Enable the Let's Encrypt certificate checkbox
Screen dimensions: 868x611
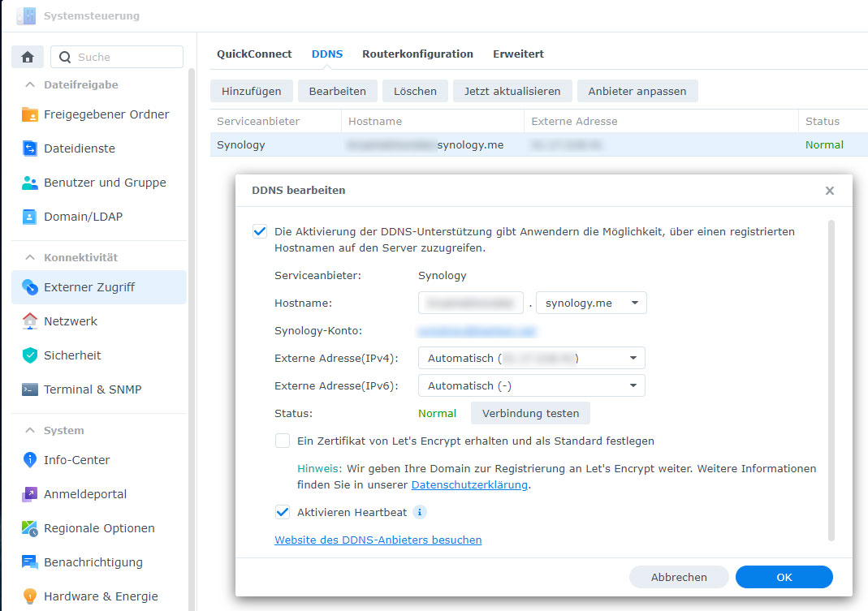[x=283, y=440]
